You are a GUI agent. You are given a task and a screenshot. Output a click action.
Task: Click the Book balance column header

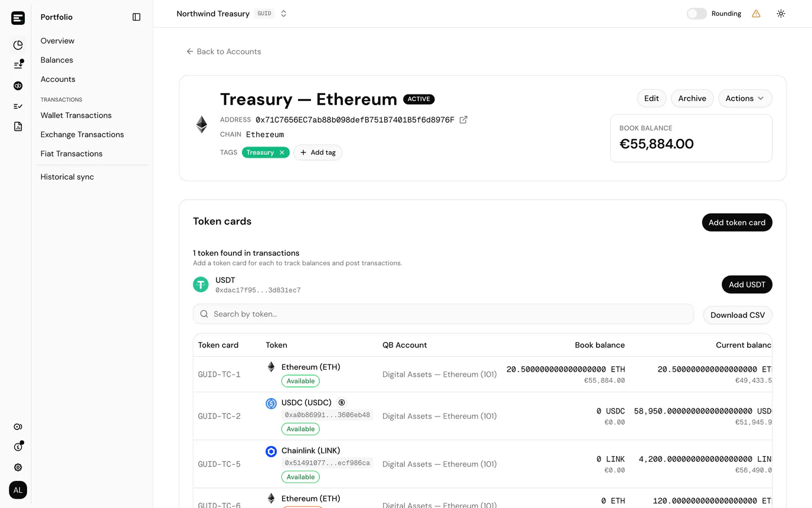coord(600,345)
